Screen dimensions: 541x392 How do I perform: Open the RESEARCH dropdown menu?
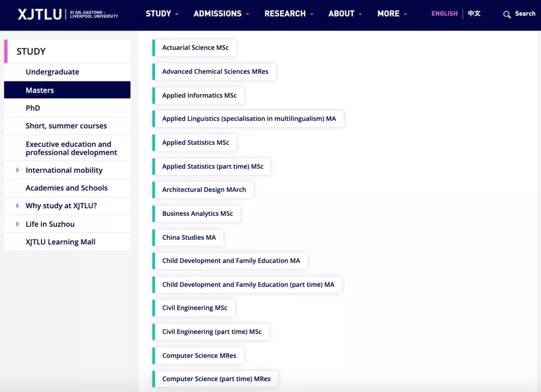pos(289,14)
